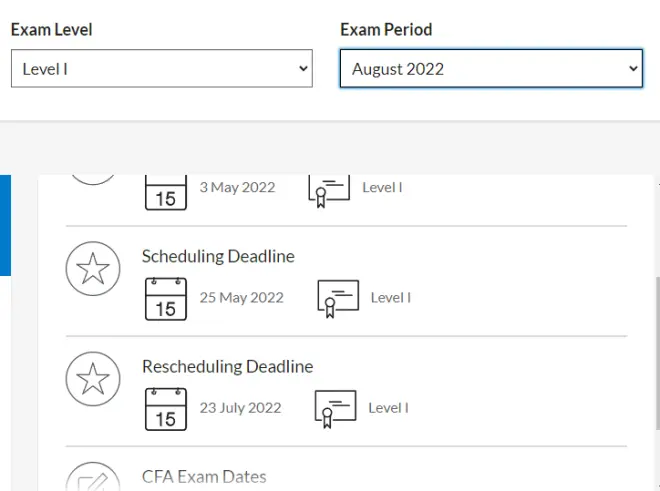
Task: Click the calendar icon next to 23 July 2022
Action: [x=166, y=408]
